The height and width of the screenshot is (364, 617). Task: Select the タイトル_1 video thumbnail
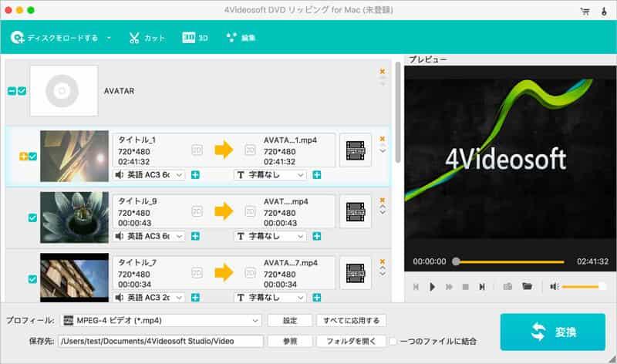pos(74,157)
